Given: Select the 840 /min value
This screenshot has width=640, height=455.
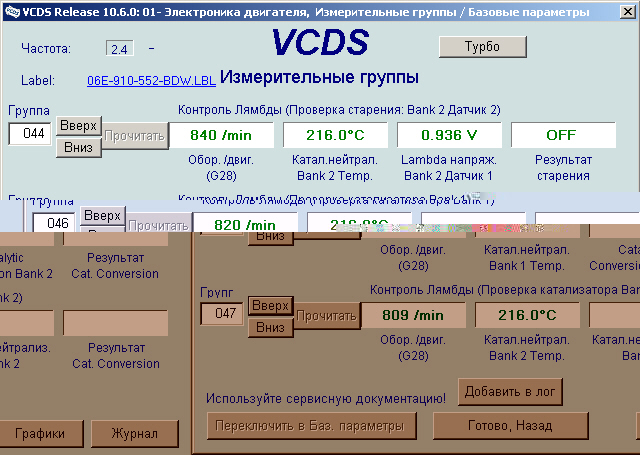Looking at the screenshot, I should [221, 135].
